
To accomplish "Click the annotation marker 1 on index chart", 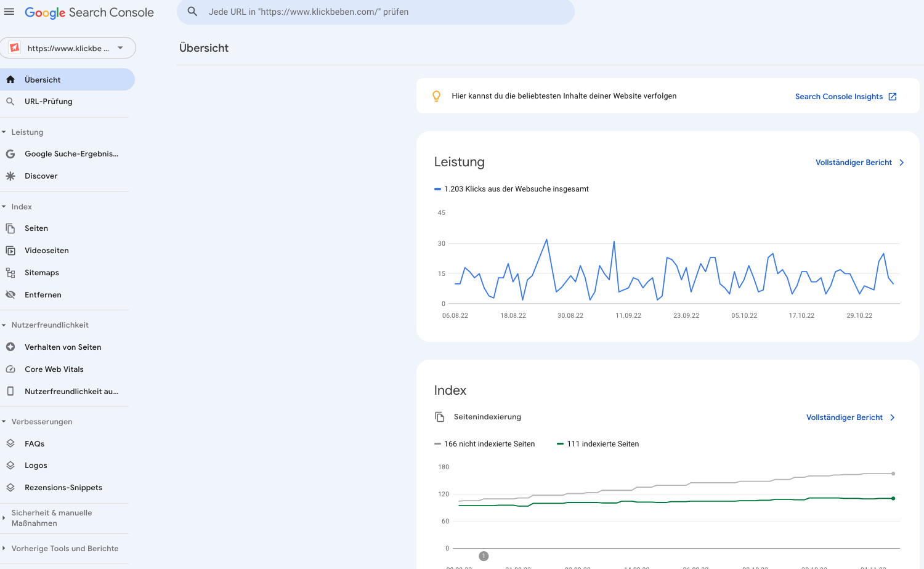I will point(484,556).
